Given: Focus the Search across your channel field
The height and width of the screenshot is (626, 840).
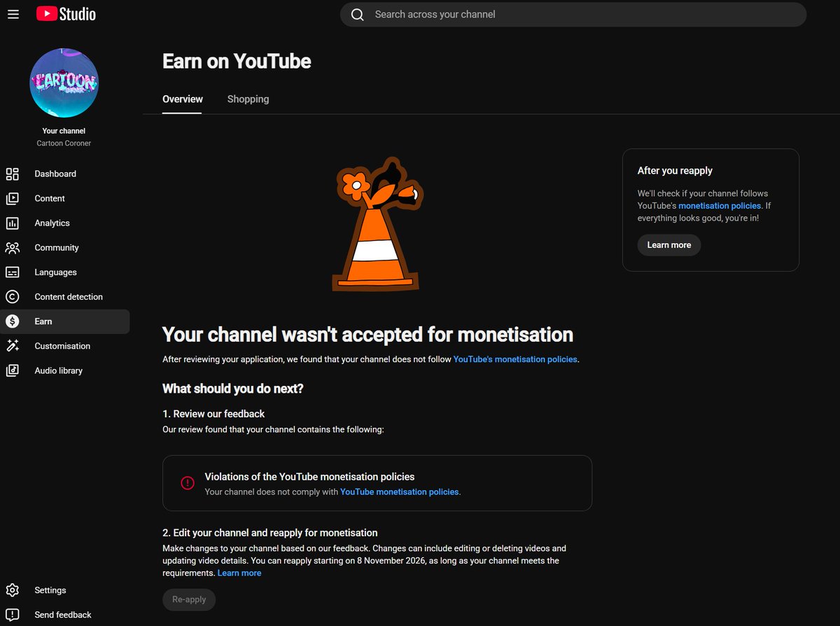Looking at the screenshot, I should (x=573, y=15).
